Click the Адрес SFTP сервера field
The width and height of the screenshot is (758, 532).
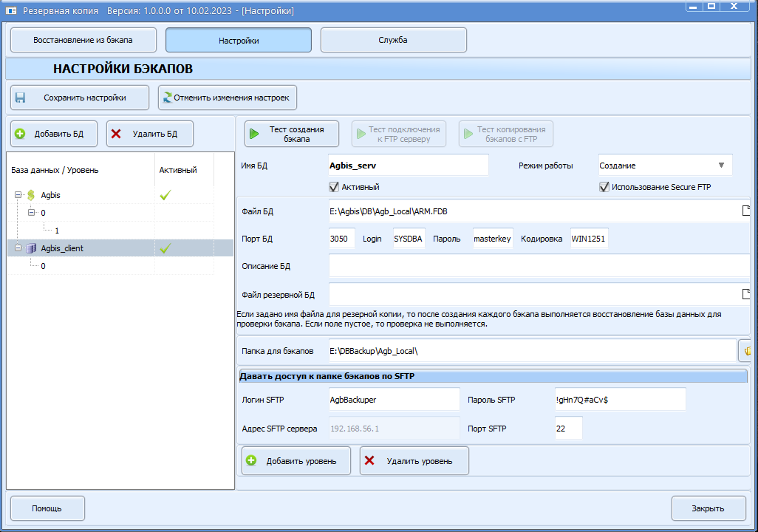394,429
